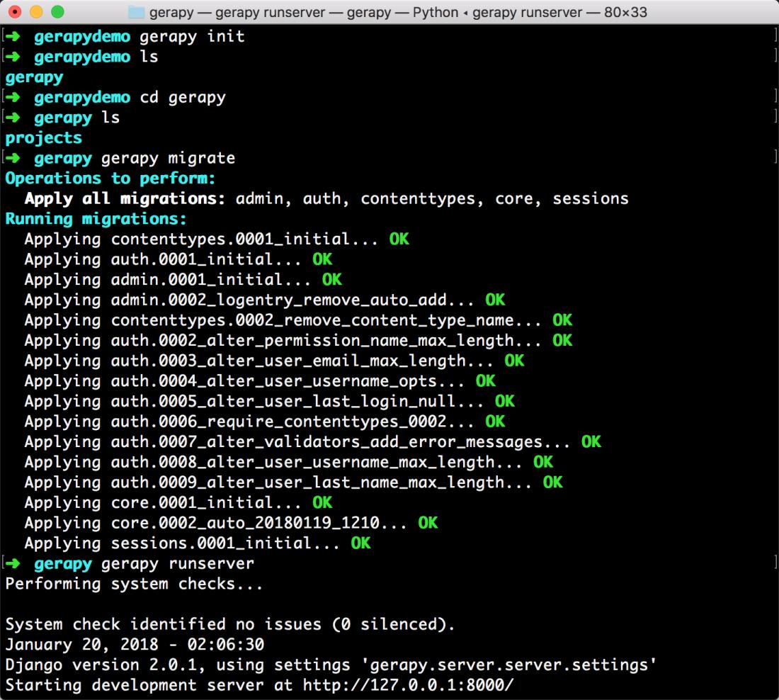Click 'auth.0002_alter_permission_name_max_length' line
Screen dimensions: 779x700
[298, 341]
